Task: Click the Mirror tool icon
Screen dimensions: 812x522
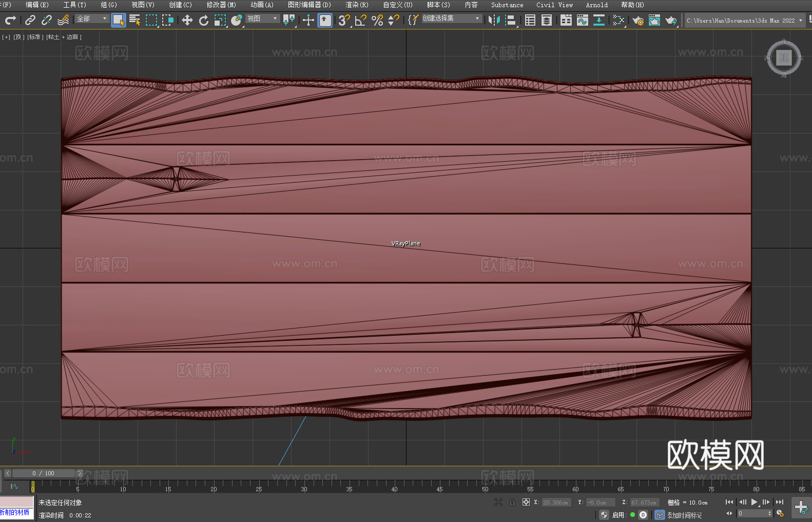Action: (x=494, y=20)
